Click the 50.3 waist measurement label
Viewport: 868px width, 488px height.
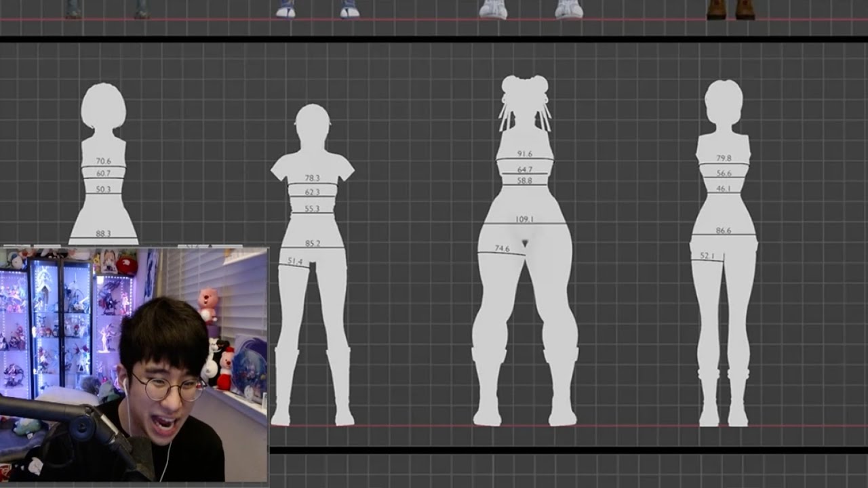coord(104,190)
